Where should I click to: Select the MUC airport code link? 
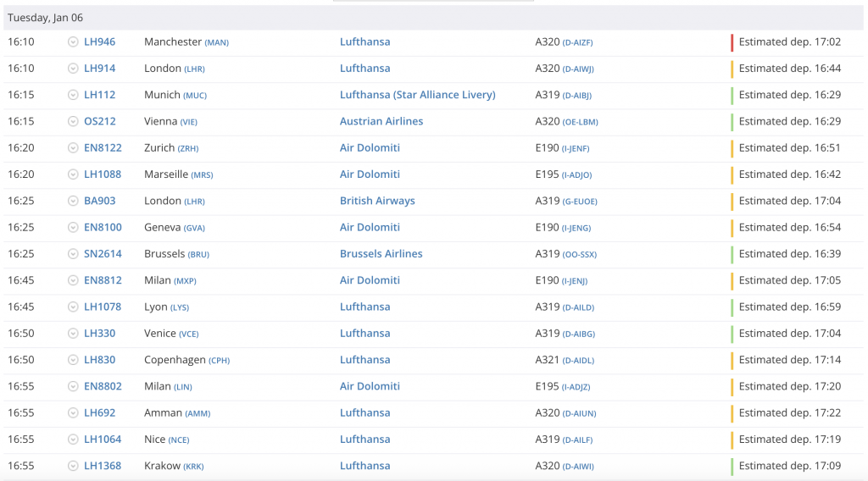tap(194, 96)
